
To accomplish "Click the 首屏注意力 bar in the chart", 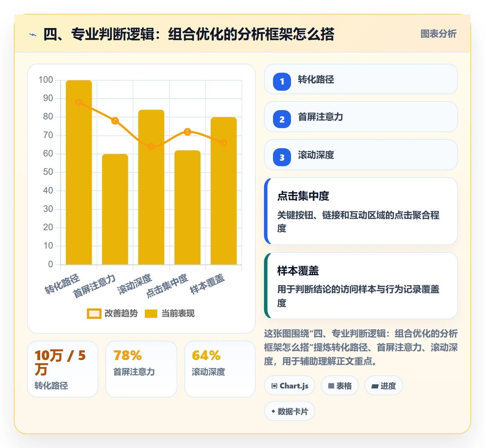I will pos(115,209).
